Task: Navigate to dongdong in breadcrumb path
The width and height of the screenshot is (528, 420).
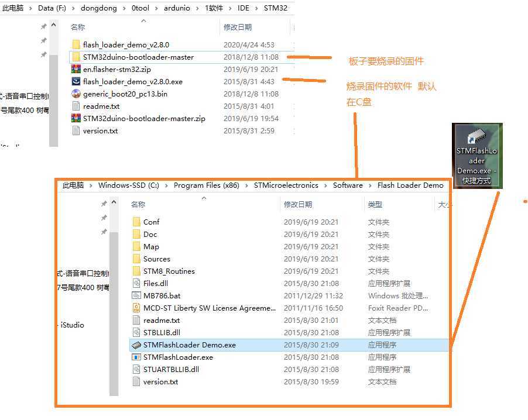Action: (99, 8)
